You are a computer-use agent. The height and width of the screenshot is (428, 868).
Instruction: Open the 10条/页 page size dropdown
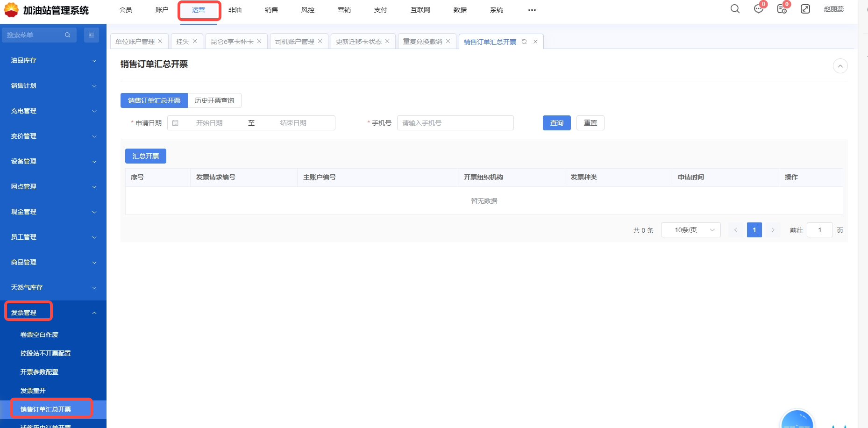click(x=690, y=230)
